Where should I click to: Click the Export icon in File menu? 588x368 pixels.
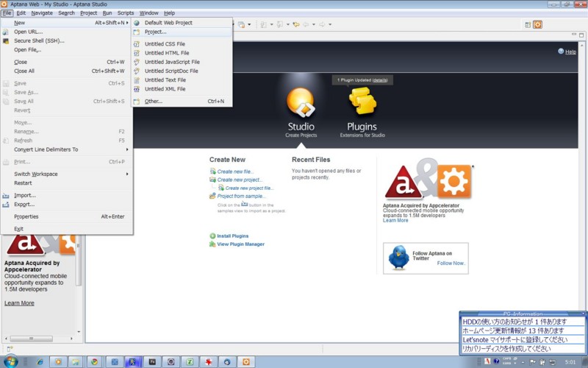pyautogui.click(x=6, y=205)
